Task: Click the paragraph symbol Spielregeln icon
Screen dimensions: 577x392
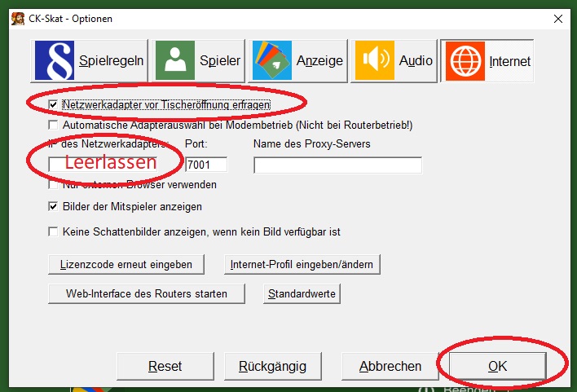Action: pyautogui.click(x=55, y=61)
